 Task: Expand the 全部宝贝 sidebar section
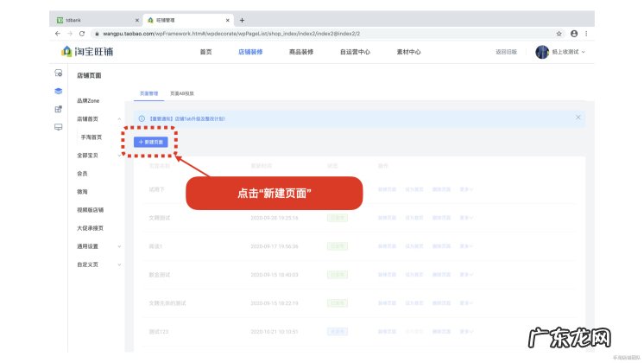click(x=119, y=156)
